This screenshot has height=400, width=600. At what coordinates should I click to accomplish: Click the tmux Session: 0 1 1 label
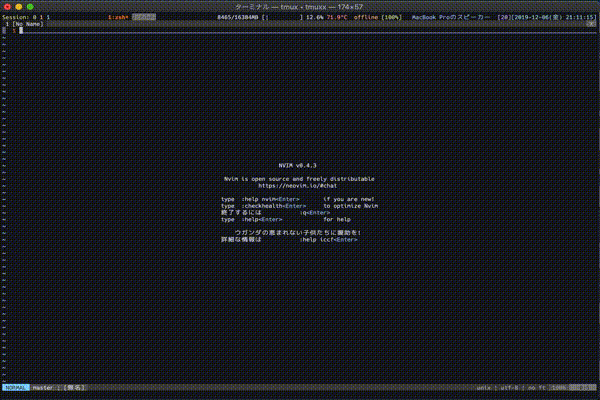pyautogui.click(x=26, y=17)
